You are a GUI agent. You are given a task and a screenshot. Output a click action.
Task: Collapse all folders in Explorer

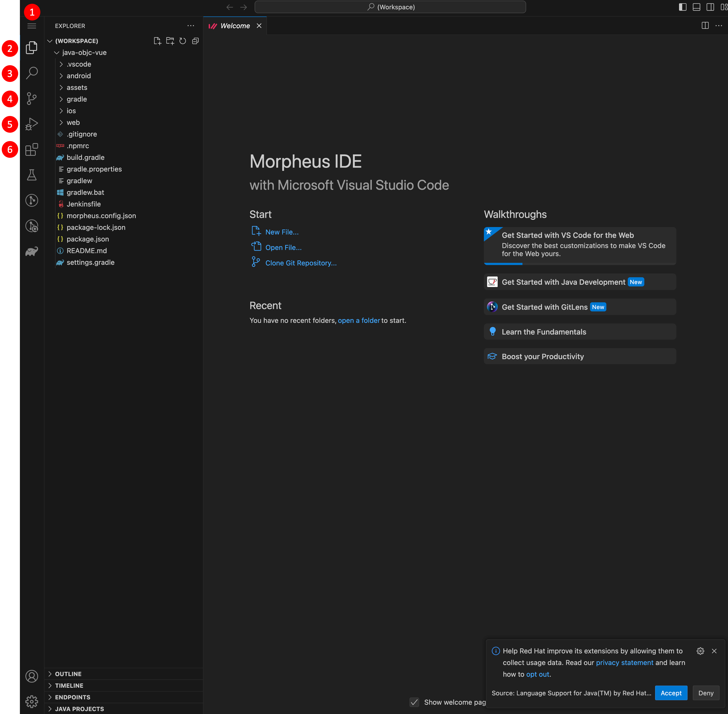pos(195,41)
